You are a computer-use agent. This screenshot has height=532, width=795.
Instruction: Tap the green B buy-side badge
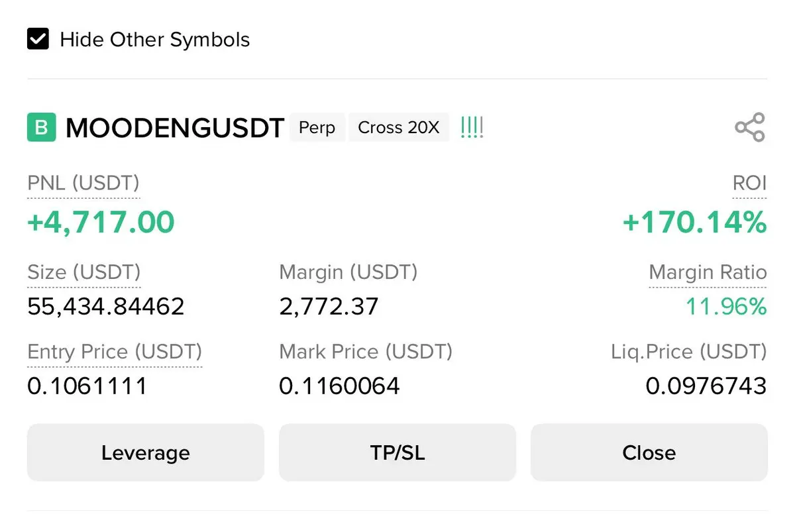41,127
